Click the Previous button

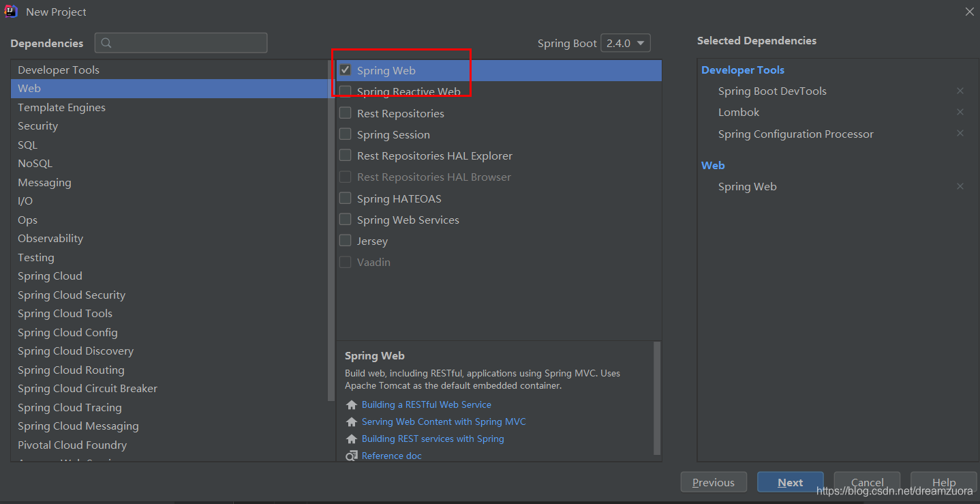coord(714,482)
